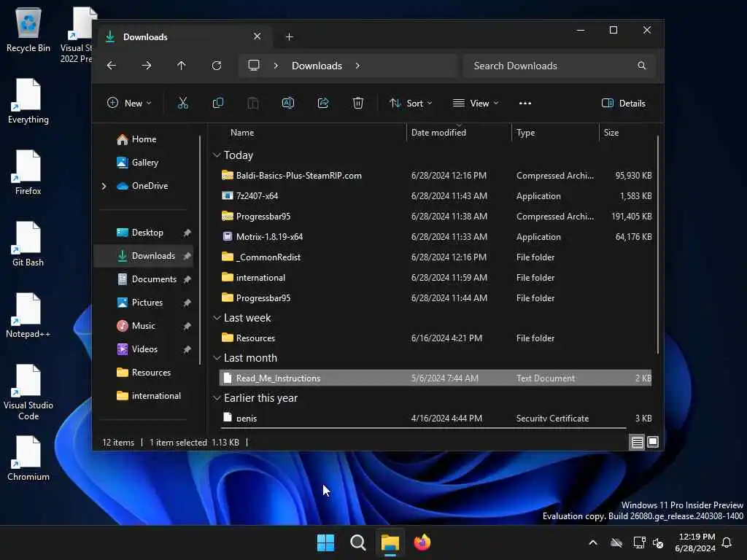Select Baldi-Basics-Plus-SteamRIP.com archive
The width and height of the screenshot is (747, 560).
click(436, 176)
